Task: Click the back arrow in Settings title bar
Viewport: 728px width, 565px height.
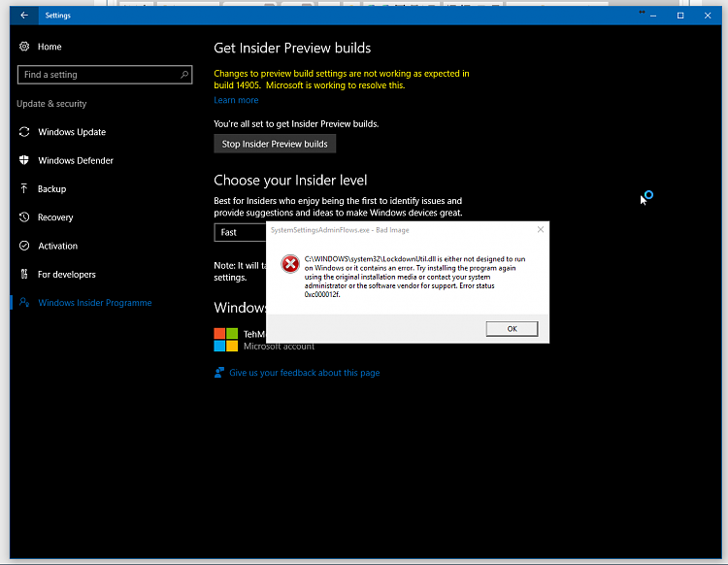Action: (x=24, y=16)
